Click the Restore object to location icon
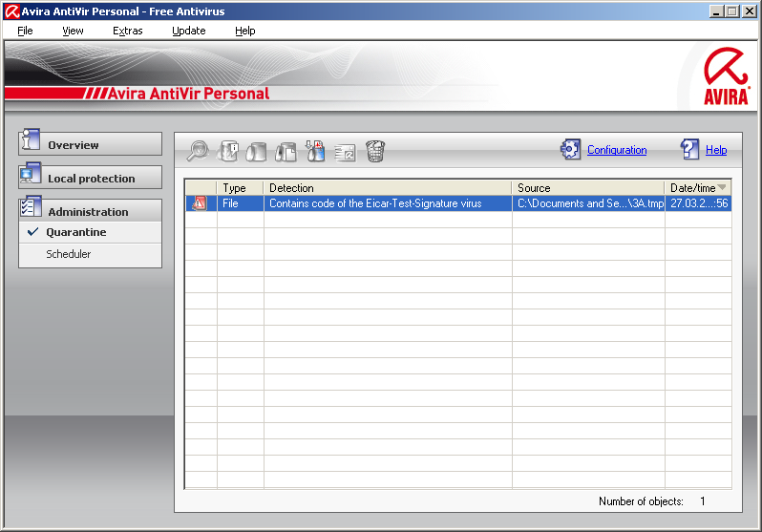The height and width of the screenshot is (532, 762). point(286,151)
